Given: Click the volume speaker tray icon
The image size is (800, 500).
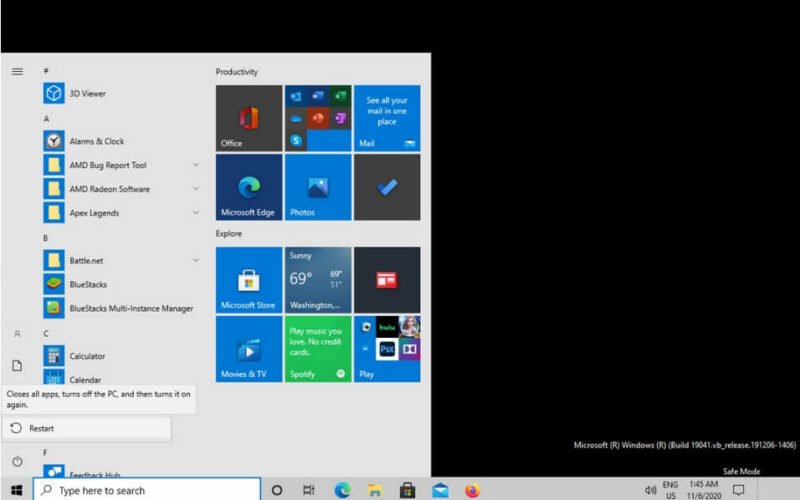Looking at the screenshot, I should tap(650, 490).
